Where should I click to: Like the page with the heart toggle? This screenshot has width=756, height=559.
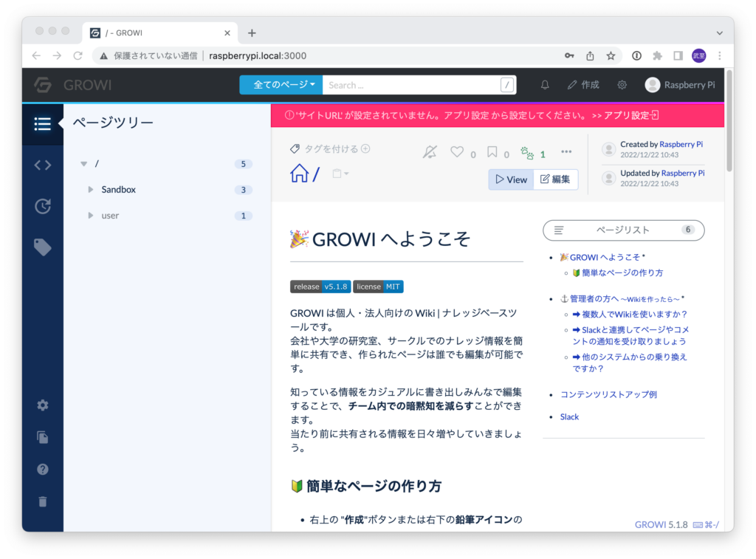pos(456,152)
